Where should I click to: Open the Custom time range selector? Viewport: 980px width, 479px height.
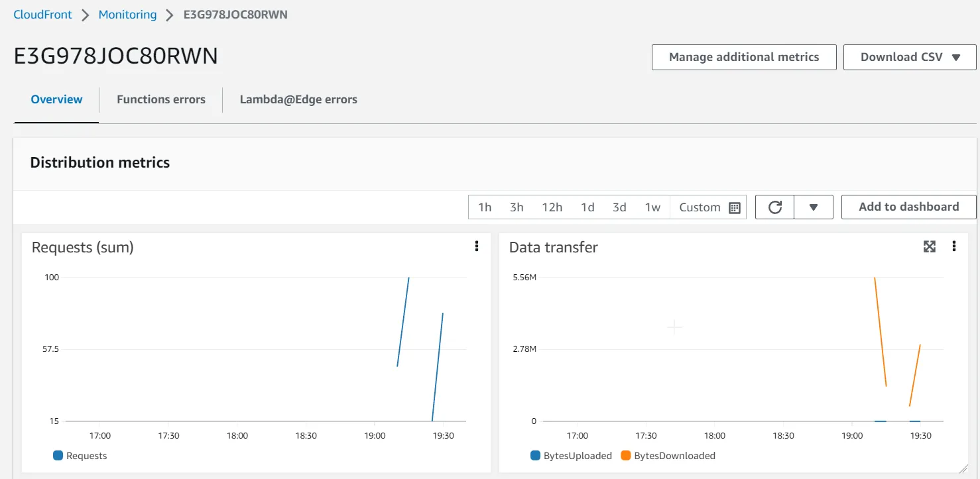[x=700, y=207]
